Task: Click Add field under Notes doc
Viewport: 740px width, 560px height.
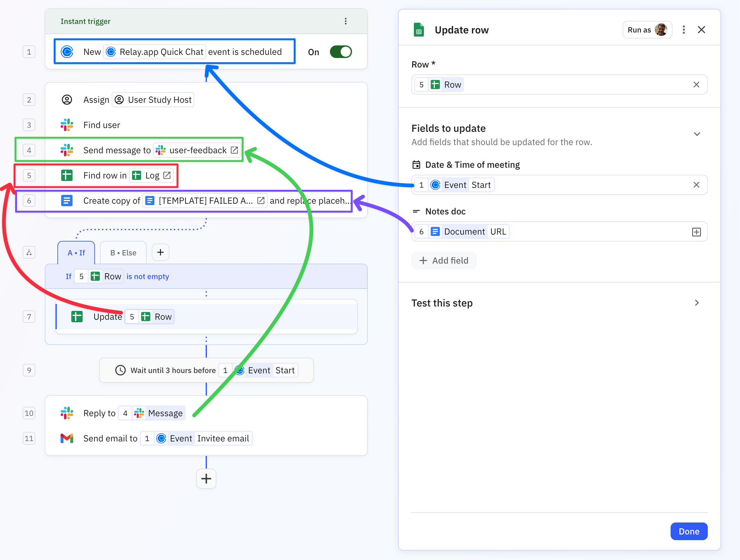Action: pos(443,260)
